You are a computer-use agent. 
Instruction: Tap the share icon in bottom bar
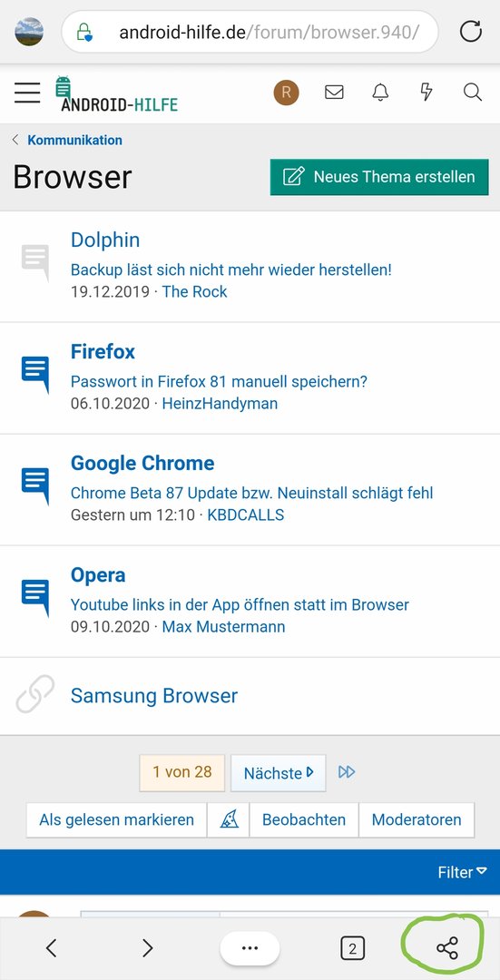446,948
